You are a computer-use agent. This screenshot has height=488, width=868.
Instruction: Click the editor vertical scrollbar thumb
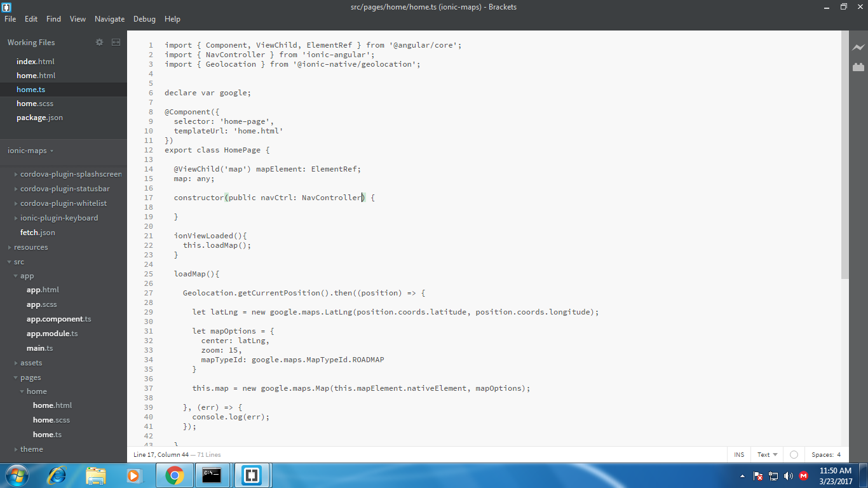pos(844,154)
